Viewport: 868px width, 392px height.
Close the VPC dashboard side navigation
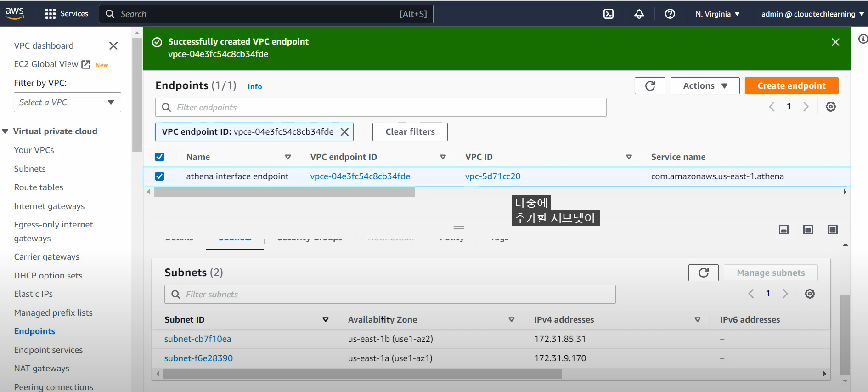pyautogui.click(x=113, y=45)
